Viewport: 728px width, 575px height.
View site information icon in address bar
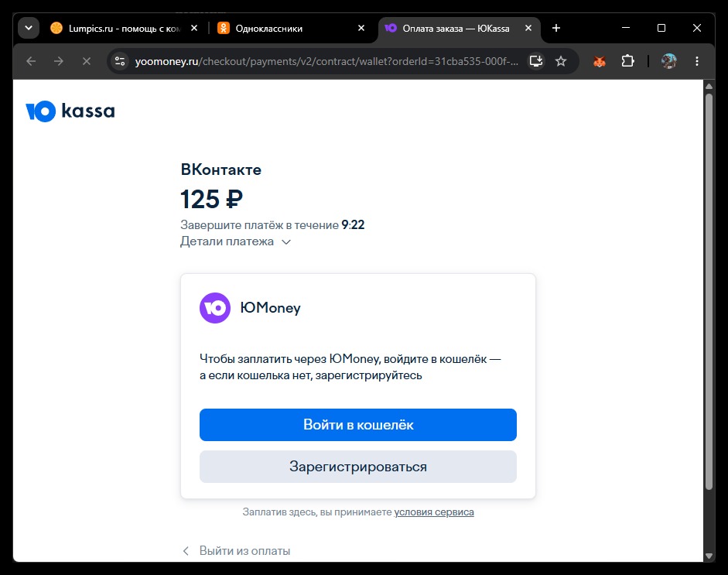[x=120, y=61]
